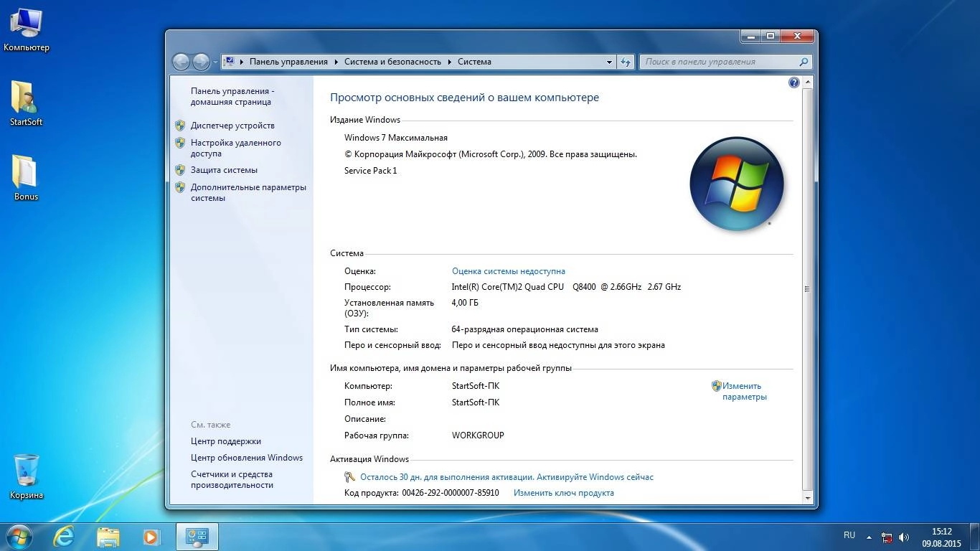Click the Back navigation arrow

181,62
